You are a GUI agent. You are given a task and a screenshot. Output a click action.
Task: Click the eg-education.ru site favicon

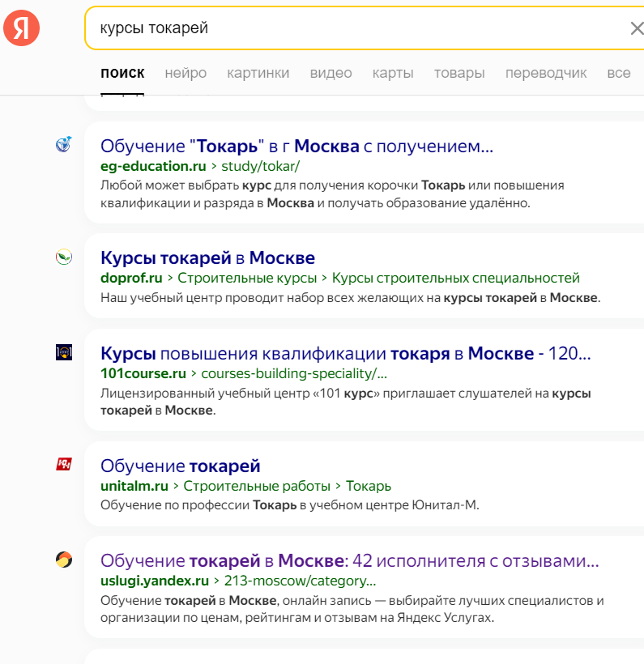pyautogui.click(x=64, y=145)
